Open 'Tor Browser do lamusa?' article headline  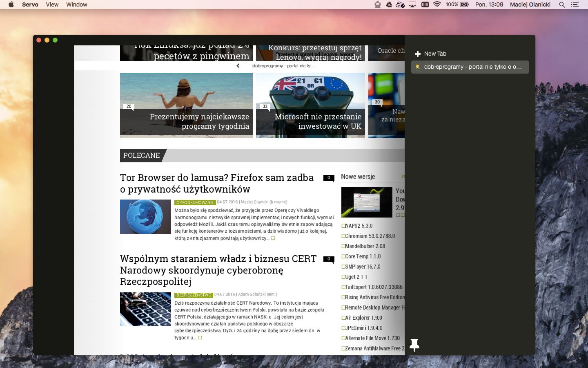pos(217,183)
